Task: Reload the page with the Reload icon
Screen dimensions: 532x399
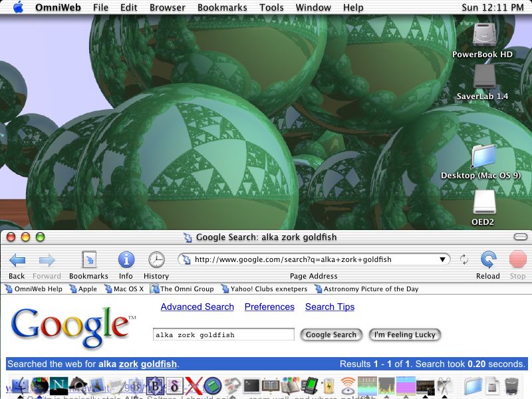Action: [x=489, y=260]
